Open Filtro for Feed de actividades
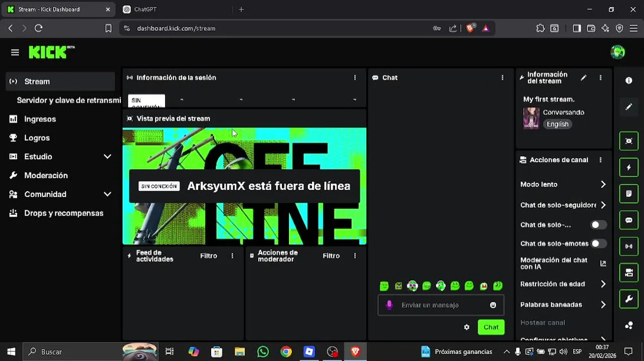Viewport: 644px width, 361px height. pos(209,256)
